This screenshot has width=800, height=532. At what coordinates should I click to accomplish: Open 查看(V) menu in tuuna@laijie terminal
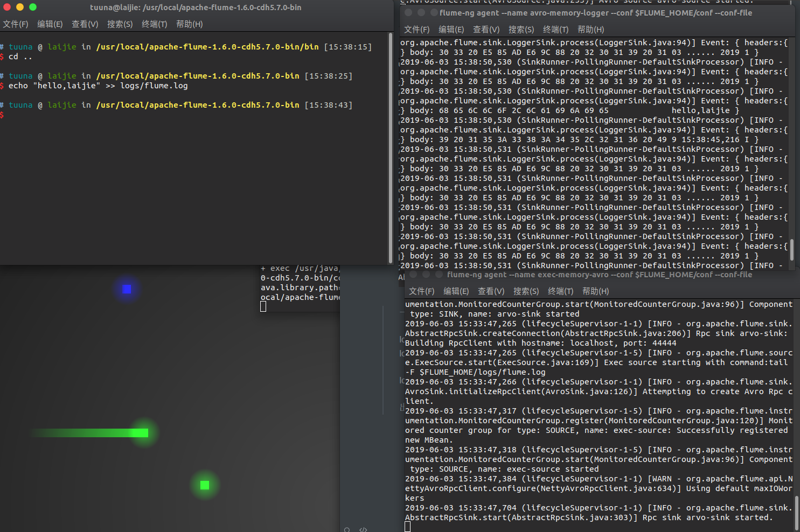[x=85, y=24]
